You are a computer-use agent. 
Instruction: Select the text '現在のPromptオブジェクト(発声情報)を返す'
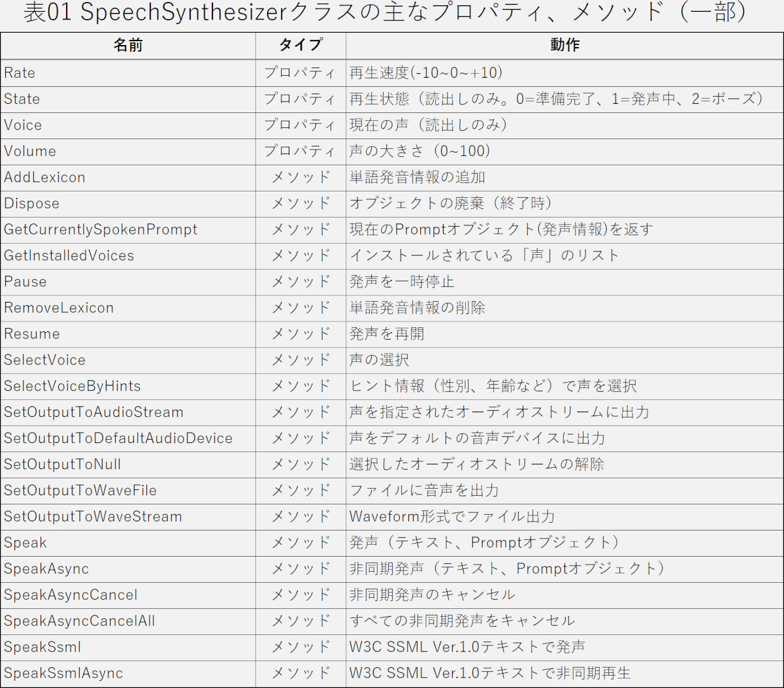[x=501, y=229]
